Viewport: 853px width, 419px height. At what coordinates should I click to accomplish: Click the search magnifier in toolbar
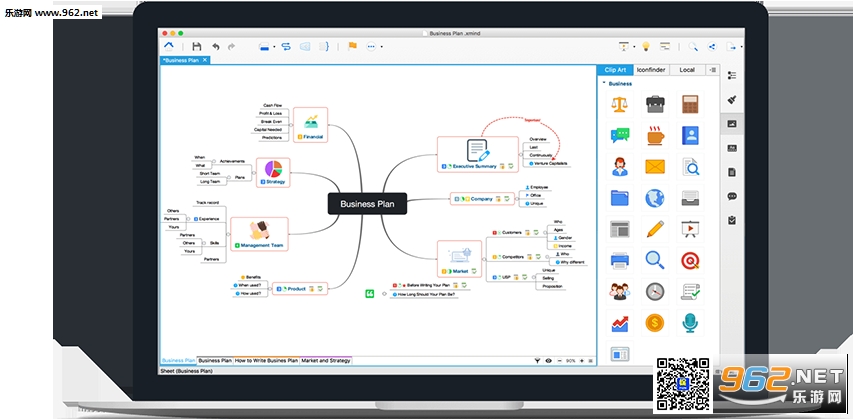tap(693, 47)
